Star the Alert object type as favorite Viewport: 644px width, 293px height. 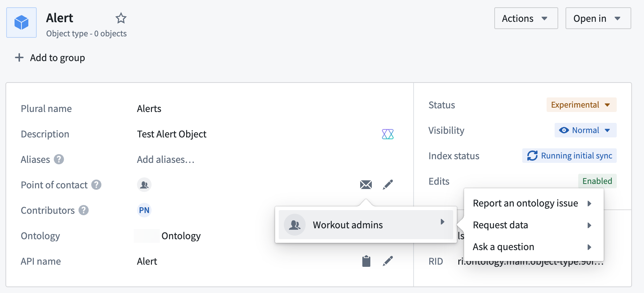click(x=121, y=18)
